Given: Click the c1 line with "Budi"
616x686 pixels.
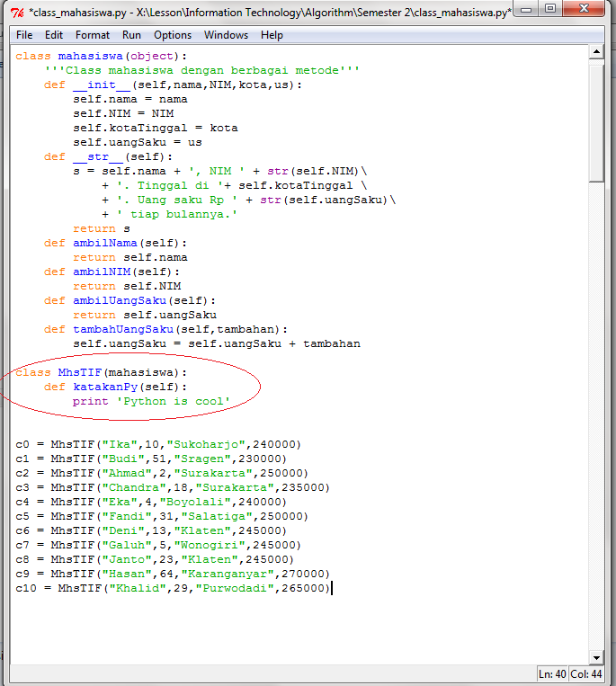Looking at the screenshot, I should pos(151,459).
